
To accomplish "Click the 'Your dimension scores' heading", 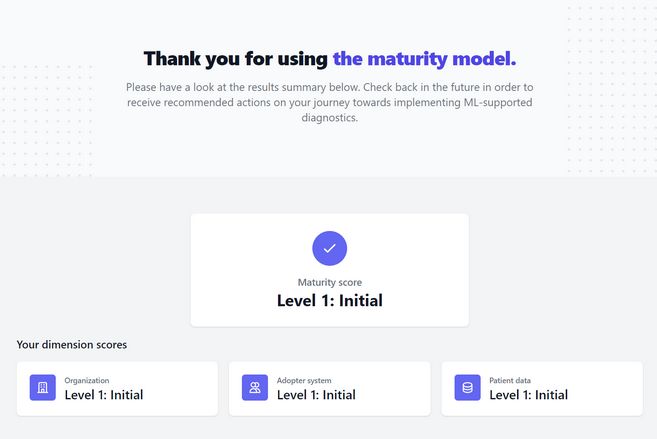I will [x=72, y=345].
